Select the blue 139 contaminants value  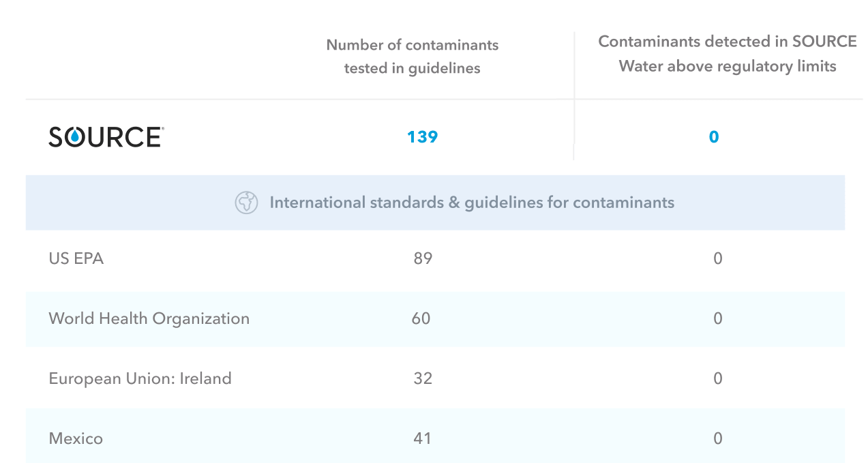(422, 137)
